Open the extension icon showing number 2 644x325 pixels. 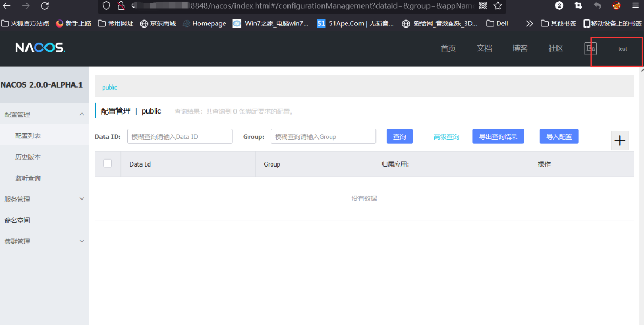coord(559,6)
